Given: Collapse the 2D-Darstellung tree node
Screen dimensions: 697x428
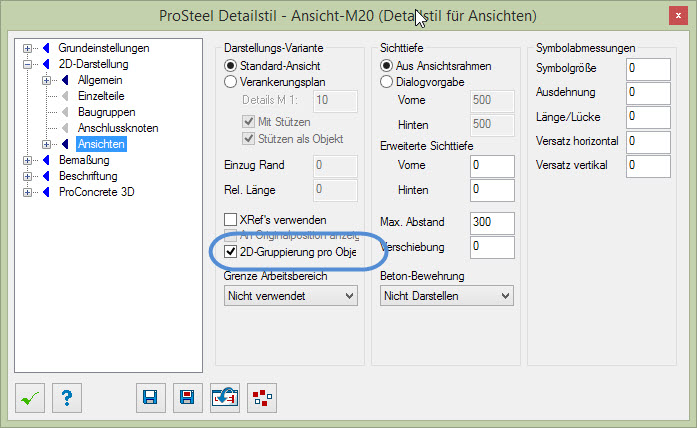Looking at the screenshot, I should pyautogui.click(x=28, y=64).
